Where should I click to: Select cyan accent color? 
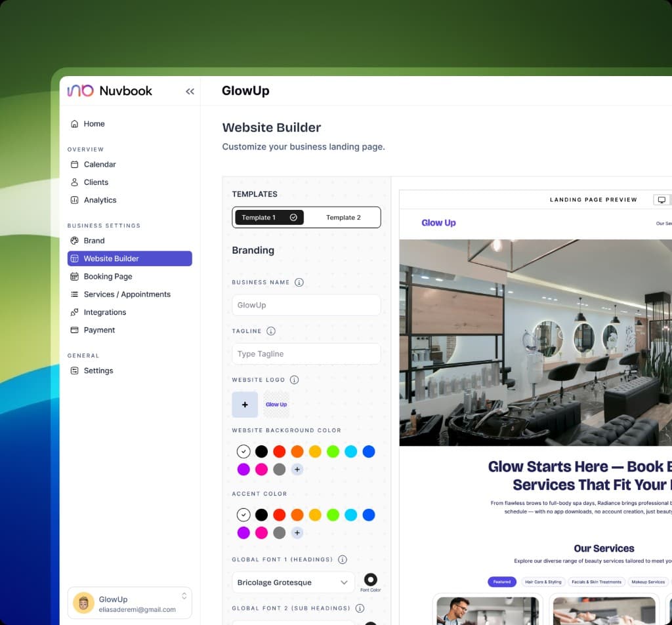351,515
